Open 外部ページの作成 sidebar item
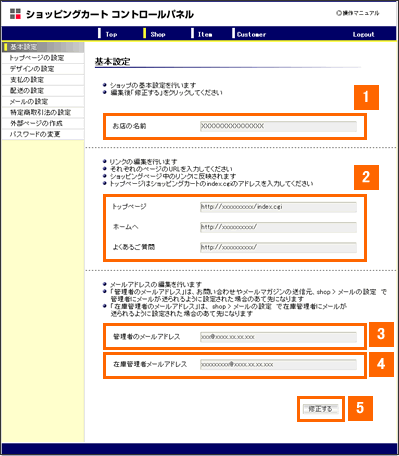 coord(43,123)
